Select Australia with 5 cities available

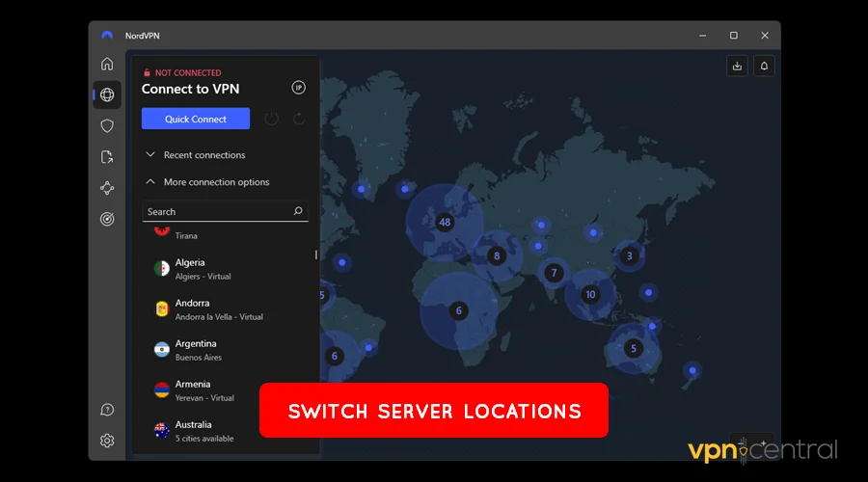193,430
